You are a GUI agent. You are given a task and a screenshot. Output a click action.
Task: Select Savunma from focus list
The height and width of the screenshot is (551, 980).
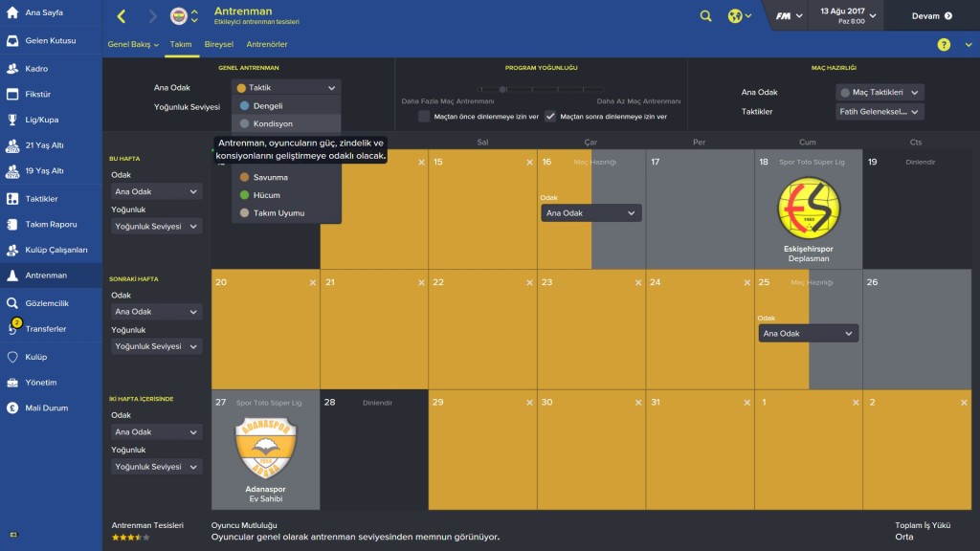[x=286, y=177]
